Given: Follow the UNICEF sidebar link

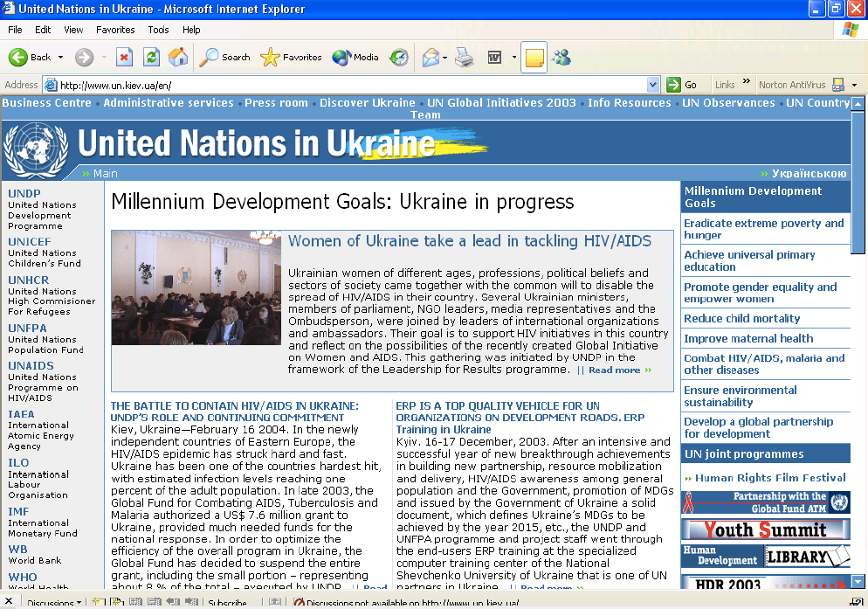Looking at the screenshot, I should (x=30, y=242).
